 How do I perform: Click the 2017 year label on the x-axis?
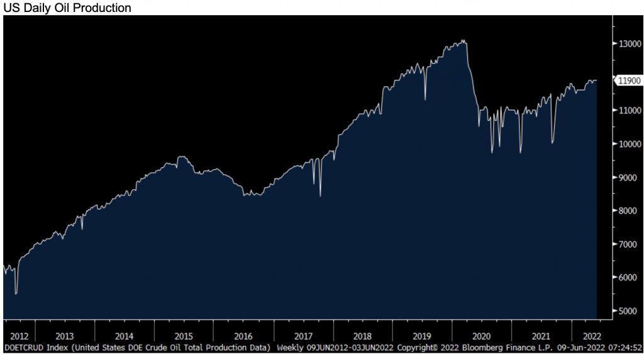click(304, 336)
